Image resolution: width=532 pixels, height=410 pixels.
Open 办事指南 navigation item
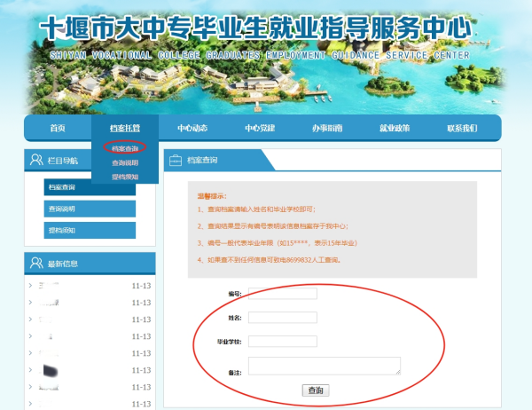point(327,128)
